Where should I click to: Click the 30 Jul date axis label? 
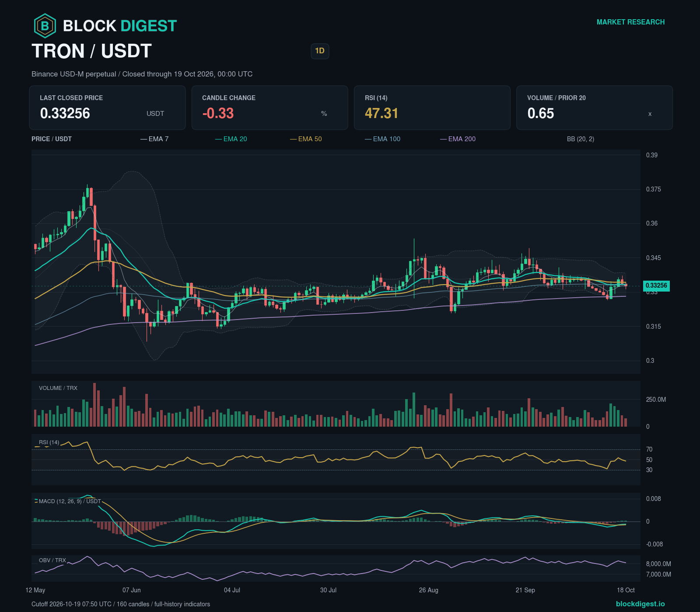coord(328,590)
